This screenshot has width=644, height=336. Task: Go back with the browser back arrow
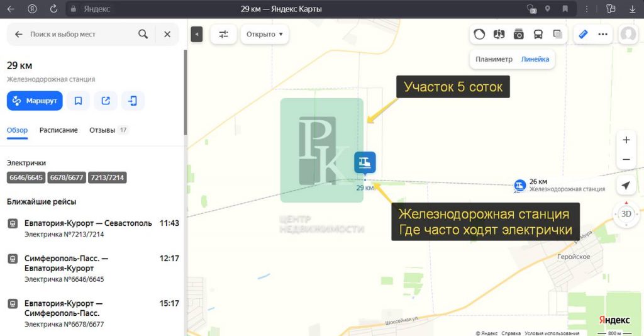11,9
